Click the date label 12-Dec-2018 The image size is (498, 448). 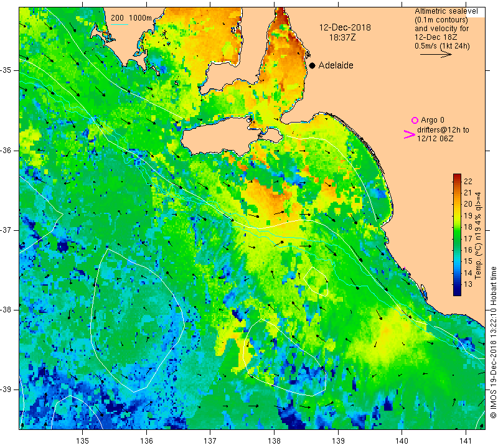(x=345, y=27)
